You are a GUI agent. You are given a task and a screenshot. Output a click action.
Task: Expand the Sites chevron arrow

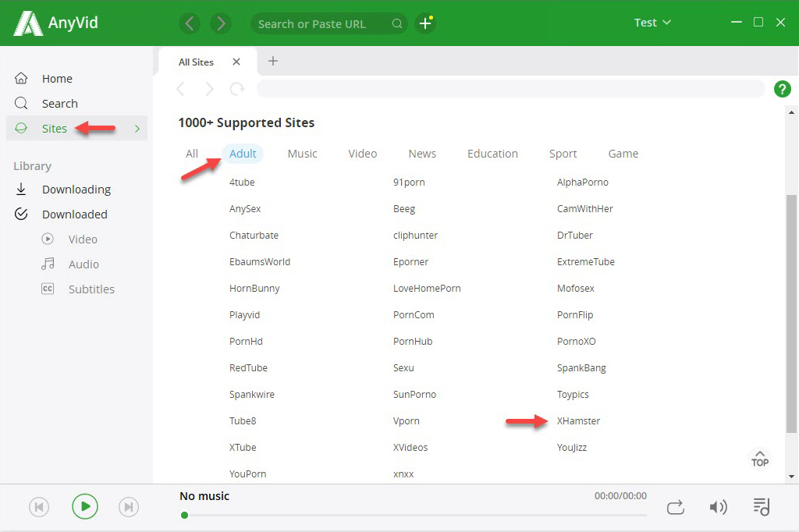pyautogui.click(x=137, y=129)
